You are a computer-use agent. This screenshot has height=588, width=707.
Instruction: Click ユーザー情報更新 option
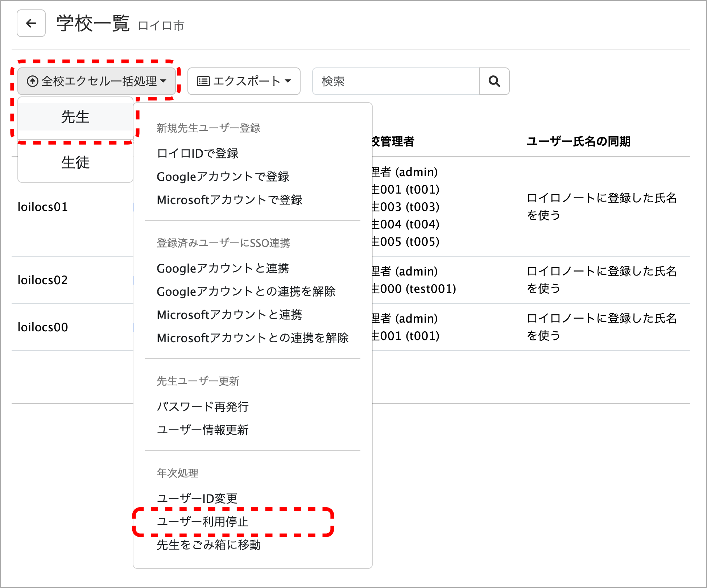tap(202, 430)
